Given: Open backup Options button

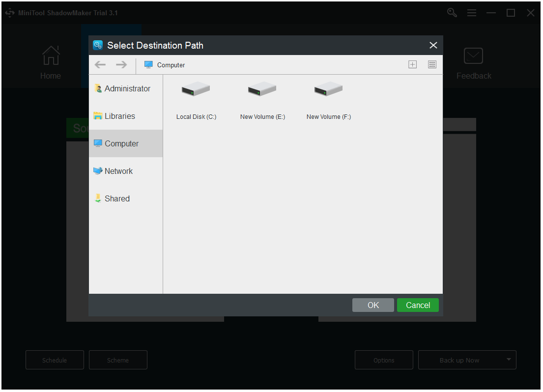Looking at the screenshot, I should 384,360.
